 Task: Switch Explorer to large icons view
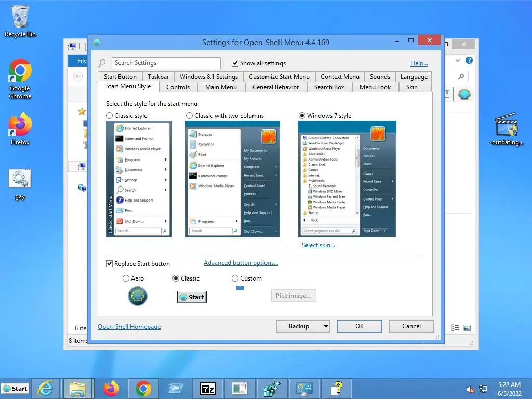pos(467,328)
